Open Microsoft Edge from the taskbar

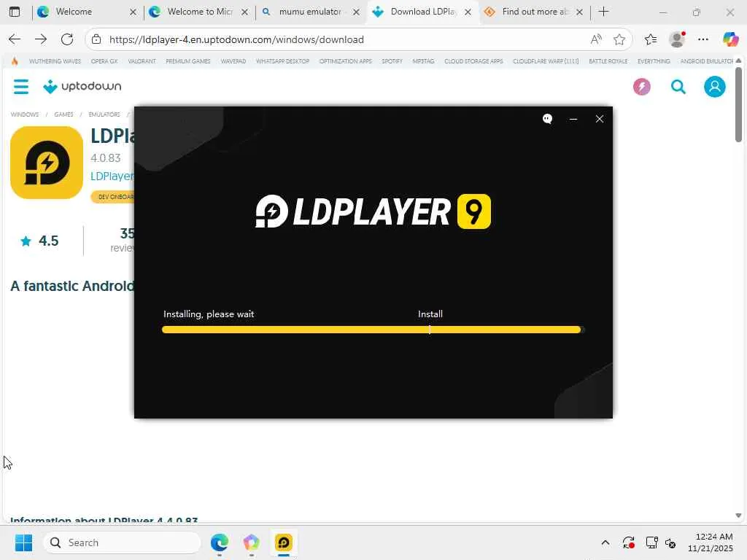coord(220,542)
